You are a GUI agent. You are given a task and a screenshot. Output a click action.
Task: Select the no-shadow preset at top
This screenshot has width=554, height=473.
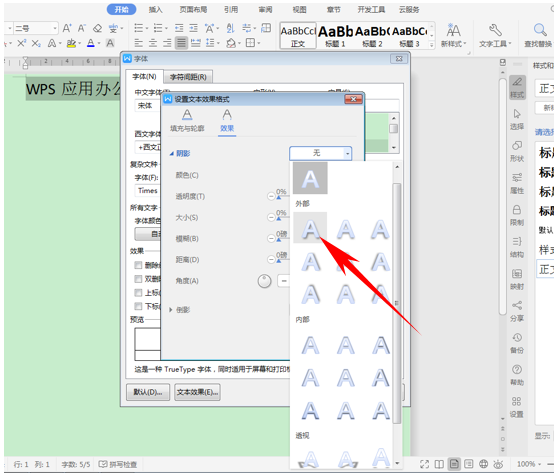pyautogui.click(x=310, y=178)
